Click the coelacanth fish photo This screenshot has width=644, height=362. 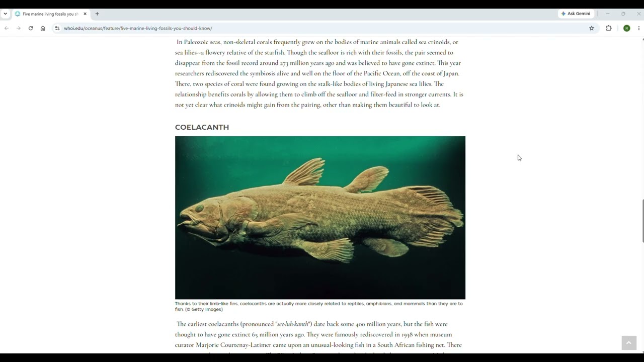(x=320, y=218)
